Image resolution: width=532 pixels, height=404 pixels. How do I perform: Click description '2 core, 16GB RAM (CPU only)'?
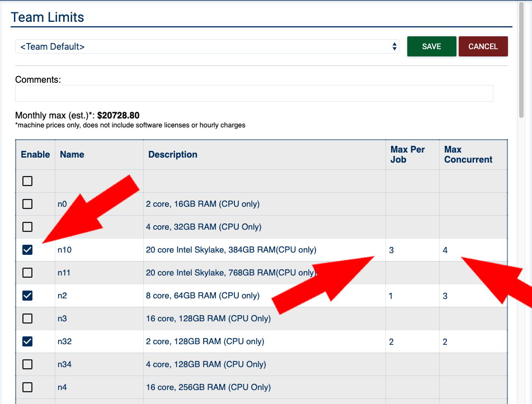tap(203, 204)
